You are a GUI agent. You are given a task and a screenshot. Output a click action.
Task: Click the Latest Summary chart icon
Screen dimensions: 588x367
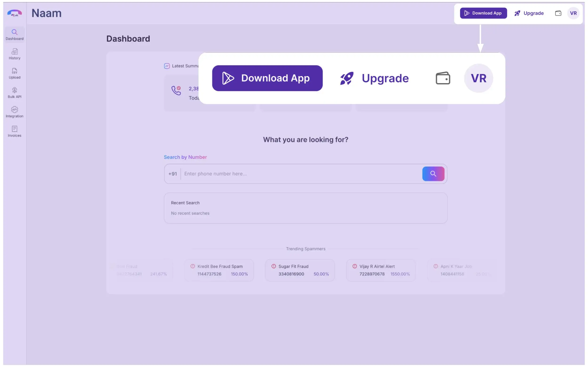tap(167, 66)
